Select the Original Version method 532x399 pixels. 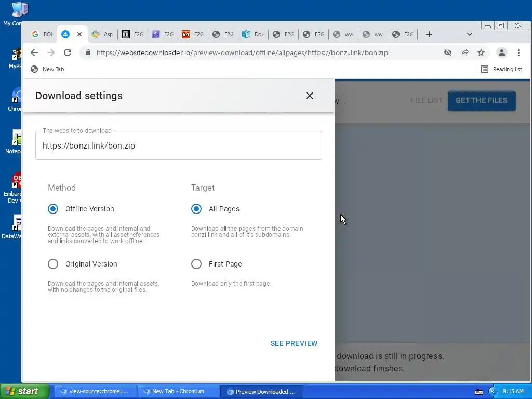coord(53,264)
